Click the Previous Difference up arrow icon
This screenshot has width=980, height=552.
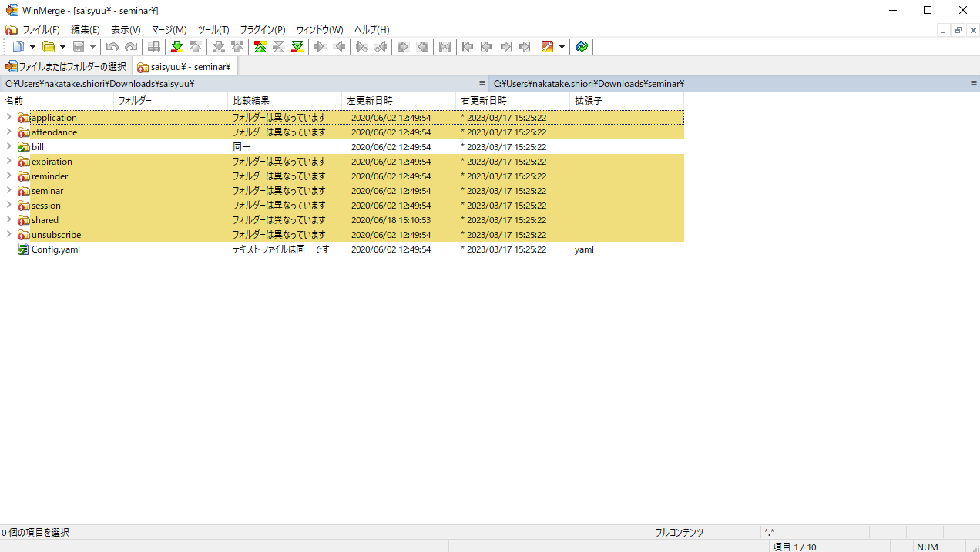coord(195,47)
